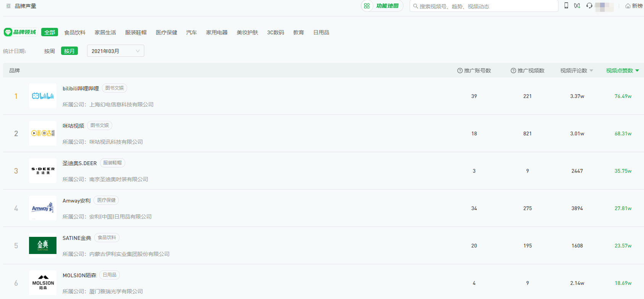Open the bilibili brand logo
The image size is (644, 299).
(x=43, y=96)
